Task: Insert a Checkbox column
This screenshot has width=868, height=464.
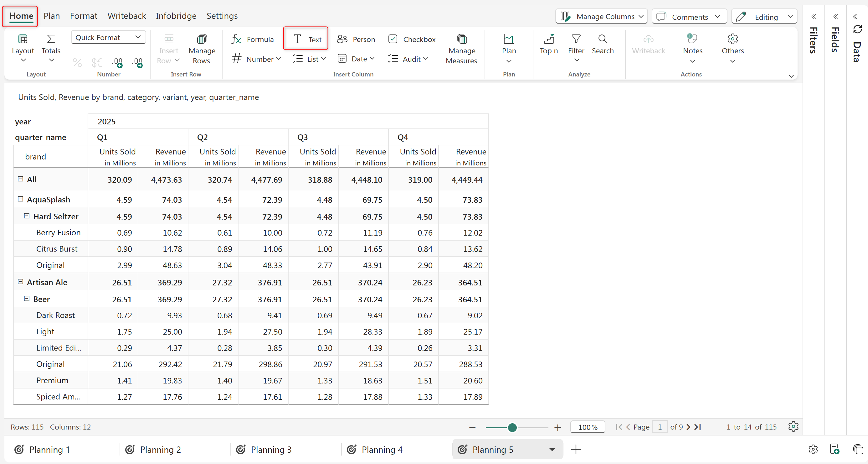Action: coord(412,39)
